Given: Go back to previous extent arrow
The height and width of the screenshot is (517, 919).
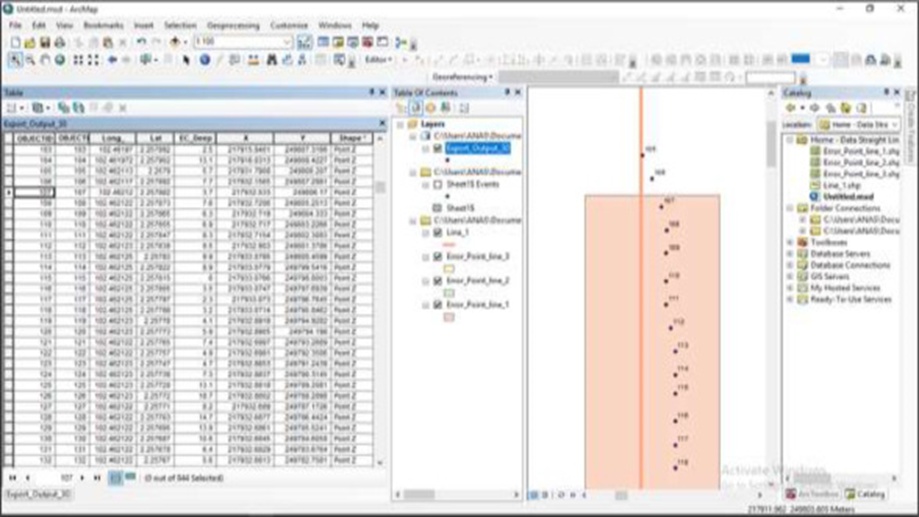Looking at the screenshot, I should [111, 60].
